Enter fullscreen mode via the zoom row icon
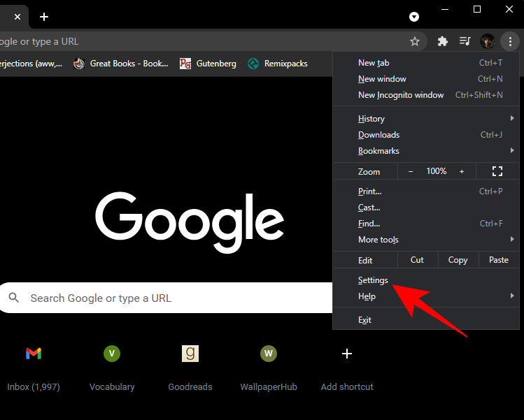The height and width of the screenshot is (420, 524). (497, 171)
